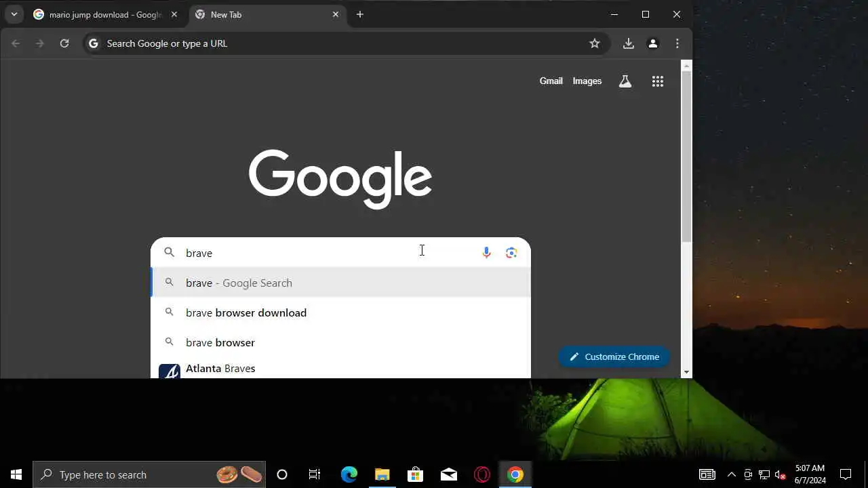The width and height of the screenshot is (868, 488).
Task: Click the scrollbar down arrow
Action: tap(687, 372)
